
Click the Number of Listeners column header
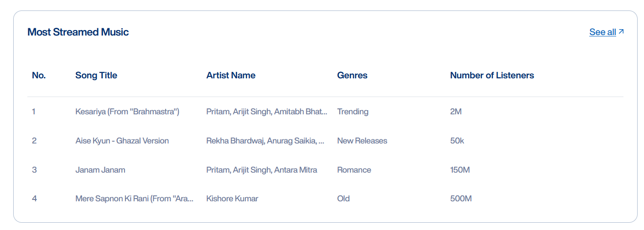(492, 76)
